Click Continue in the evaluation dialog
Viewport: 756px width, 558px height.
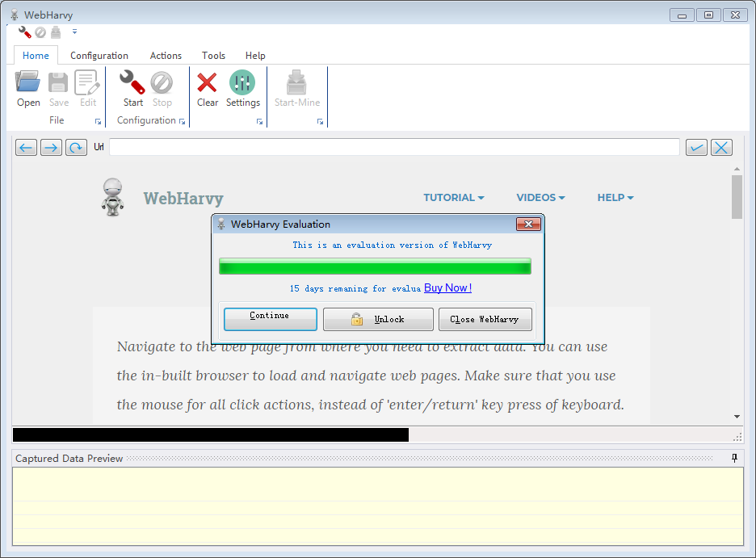click(271, 319)
